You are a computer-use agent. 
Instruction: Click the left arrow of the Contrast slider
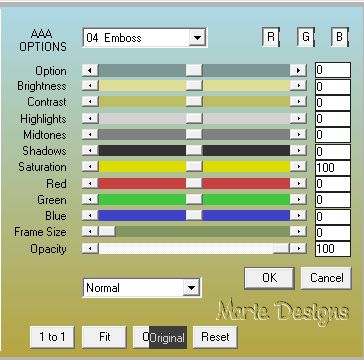click(90, 101)
